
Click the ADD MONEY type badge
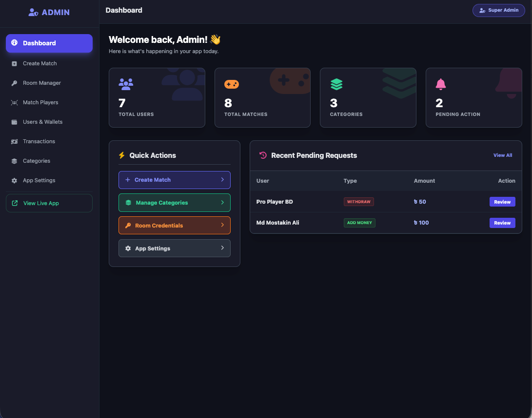point(359,223)
